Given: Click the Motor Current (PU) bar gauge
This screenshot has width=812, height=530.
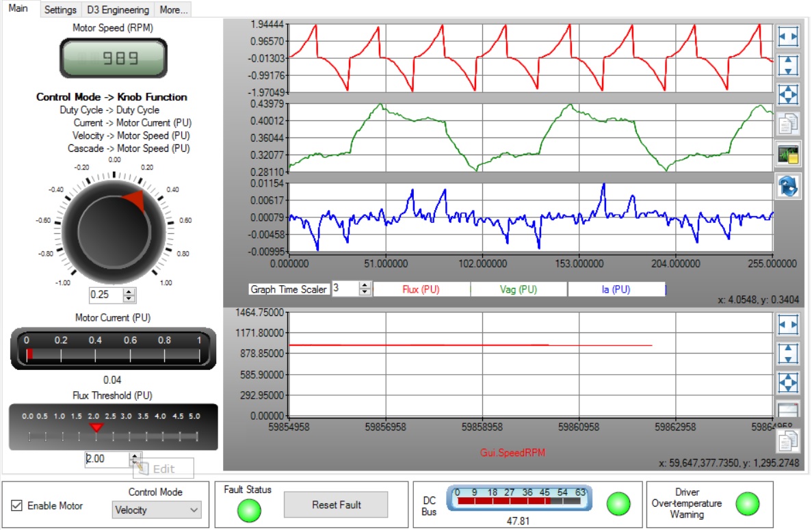Looking at the screenshot, I should point(113,349).
